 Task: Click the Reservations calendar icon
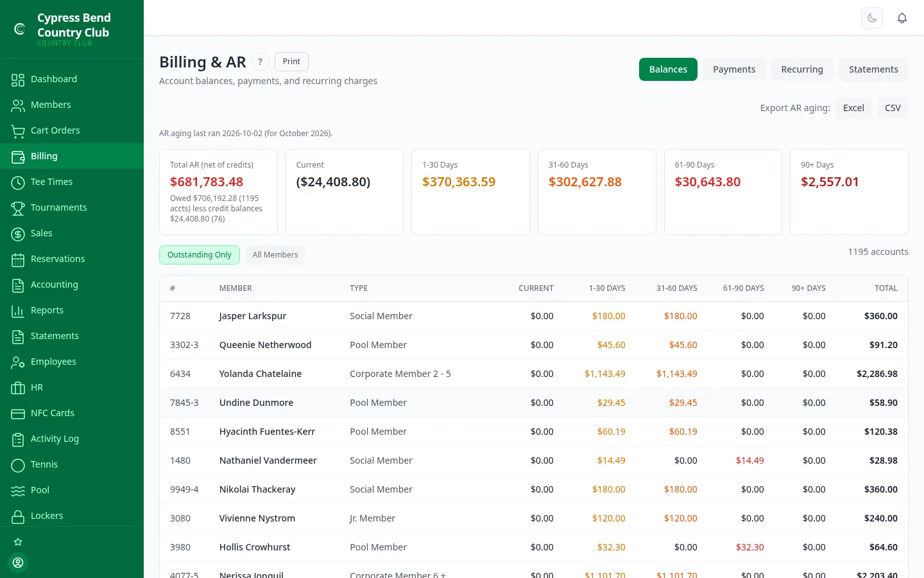click(18, 259)
